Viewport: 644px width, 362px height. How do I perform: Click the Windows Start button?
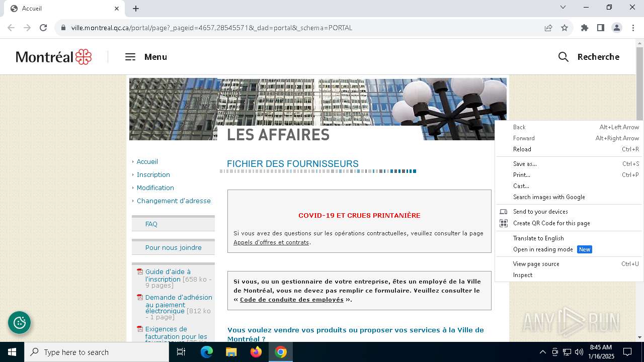point(12,352)
